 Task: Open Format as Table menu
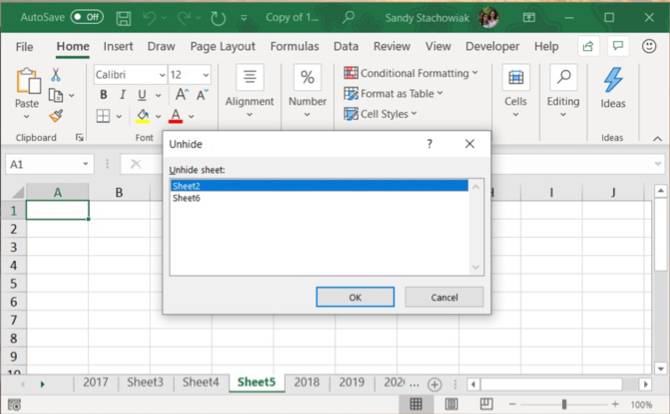[x=393, y=94]
